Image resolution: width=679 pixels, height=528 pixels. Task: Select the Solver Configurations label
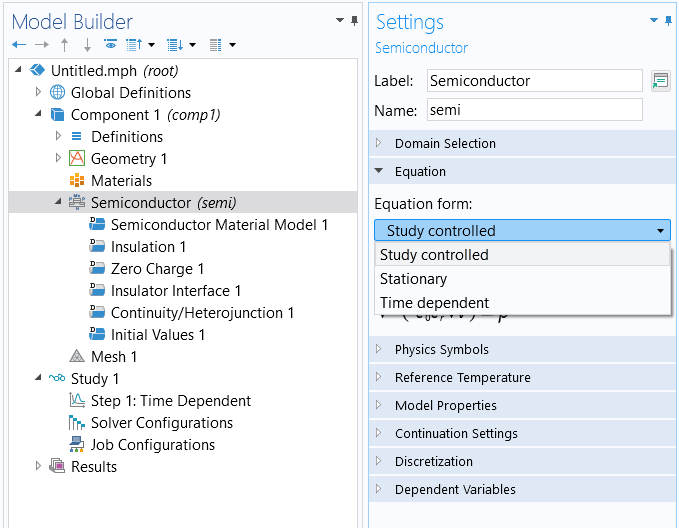tap(162, 423)
